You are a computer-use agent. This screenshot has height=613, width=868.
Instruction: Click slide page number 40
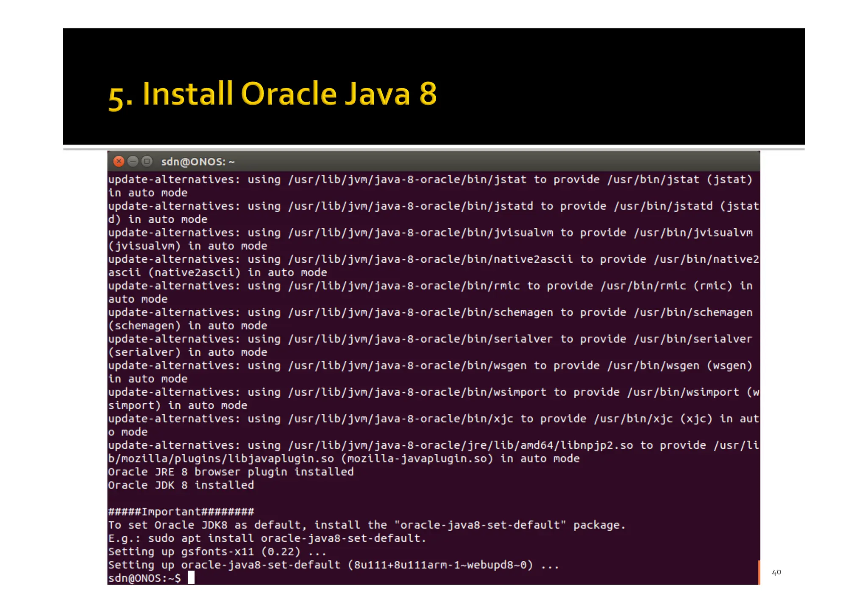[776, 572]
